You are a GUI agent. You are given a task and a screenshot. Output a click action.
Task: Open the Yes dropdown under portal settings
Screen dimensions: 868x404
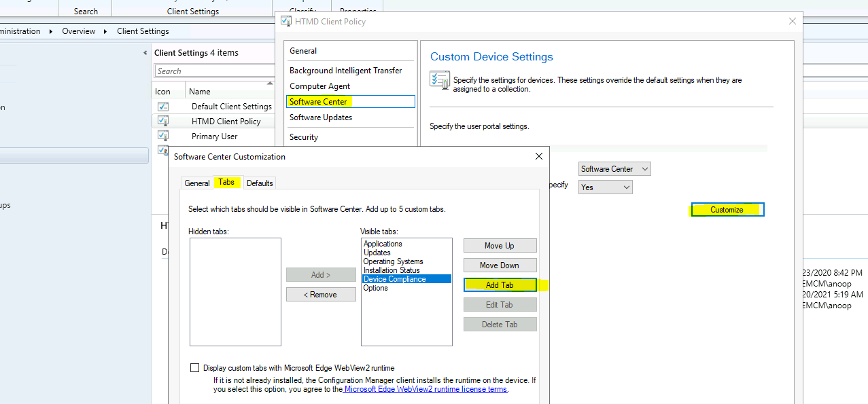[606, 187]
